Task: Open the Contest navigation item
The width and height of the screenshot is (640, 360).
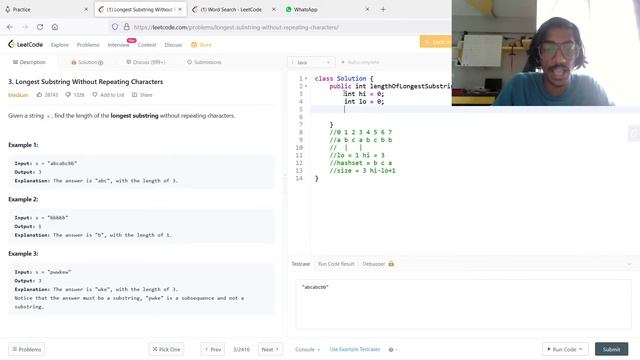Action: 147,45
